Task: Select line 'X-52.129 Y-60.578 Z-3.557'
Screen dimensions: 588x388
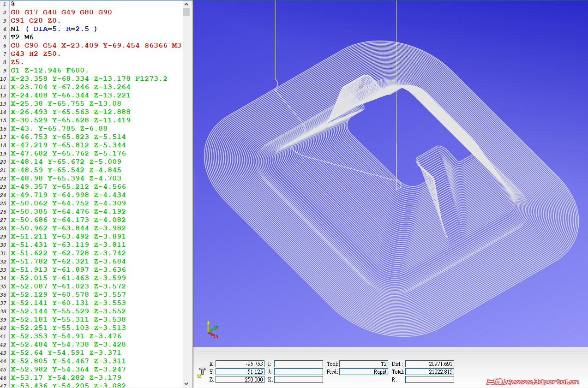Action: (68, 294)
